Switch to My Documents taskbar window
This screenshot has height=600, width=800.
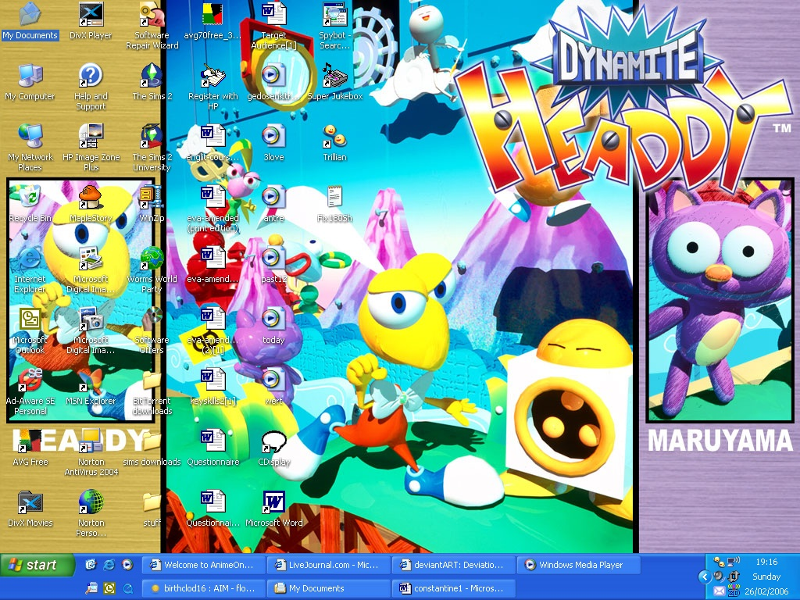pos(328,588)
